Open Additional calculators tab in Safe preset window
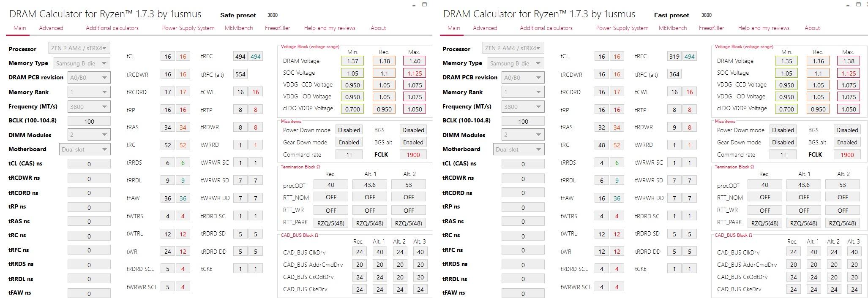This screenshot has width=868, height=298. point(112,28)
